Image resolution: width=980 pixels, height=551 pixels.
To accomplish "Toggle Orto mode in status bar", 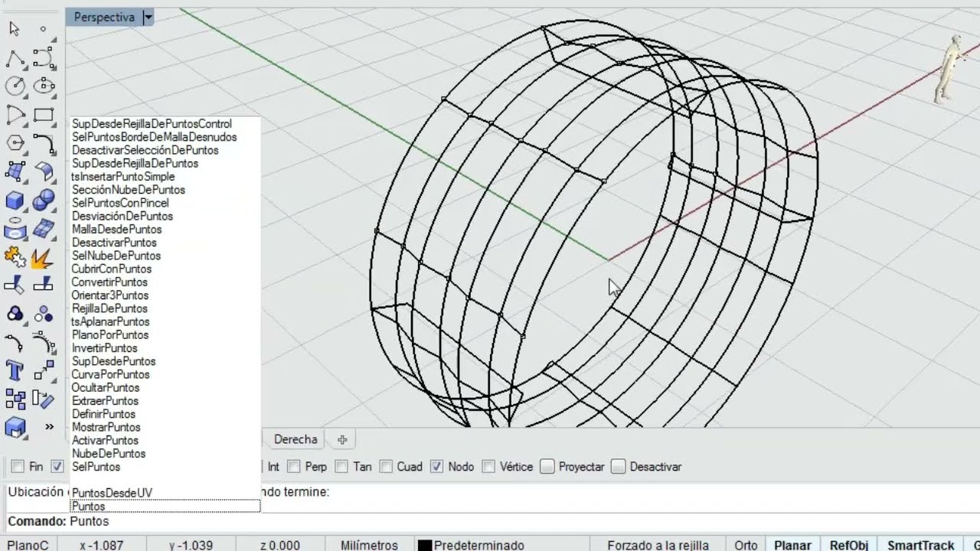I will [746, 545].
